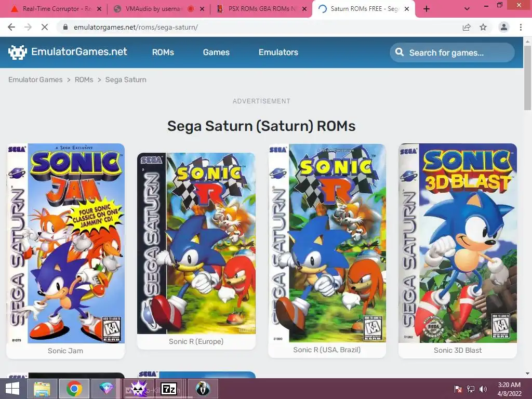The width and height of the screenshot is (532, 399).
Task: Click the scrollbar up arrow
Action: coord(527,41)
